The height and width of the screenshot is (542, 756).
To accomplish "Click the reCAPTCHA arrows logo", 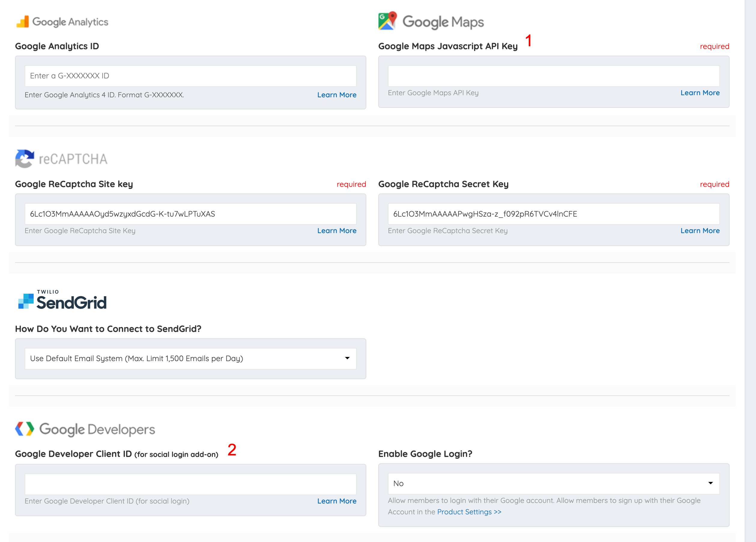I will (25, 159).
